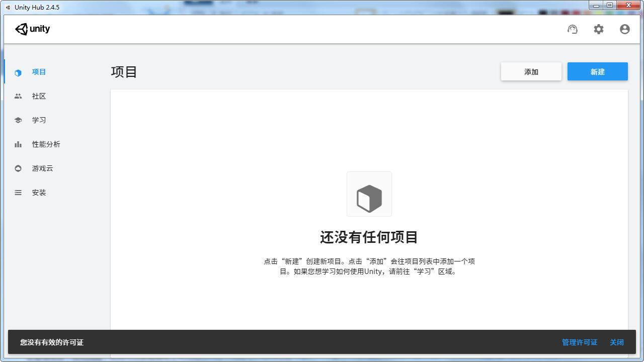644x362 pixels.
Task: Open the 项目 (Projects) section icon
Action: pos(18,72)
